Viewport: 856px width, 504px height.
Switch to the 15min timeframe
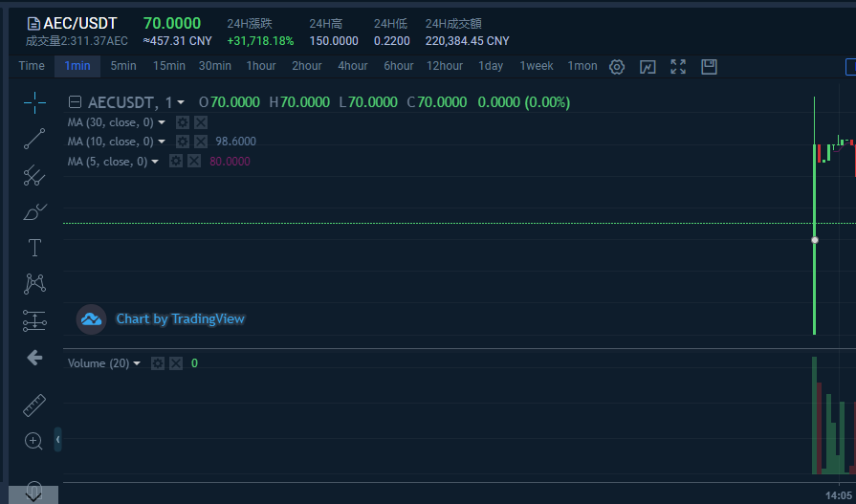point(169,66)
